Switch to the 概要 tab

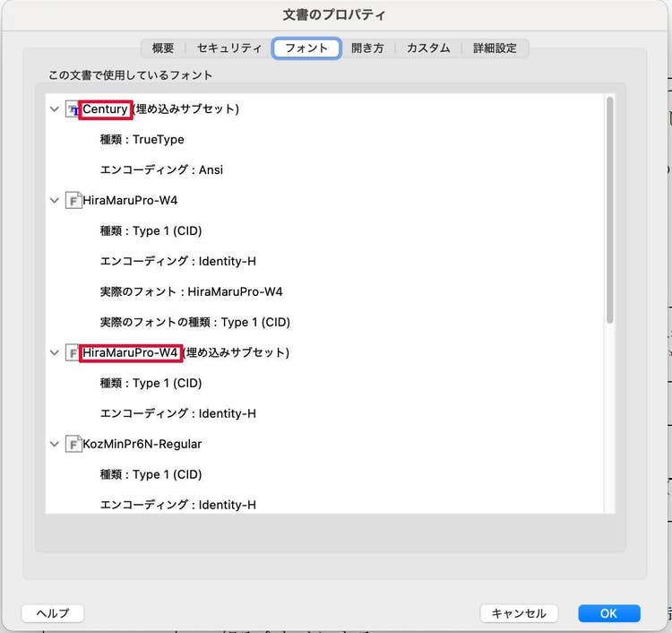pyautogui.click(x=163, y=48)
